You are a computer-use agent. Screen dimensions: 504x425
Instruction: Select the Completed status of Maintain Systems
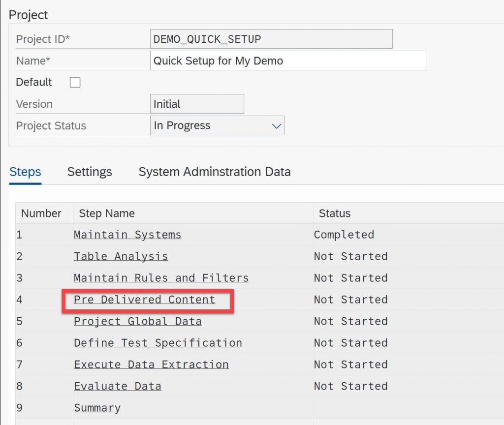point(344,235)
